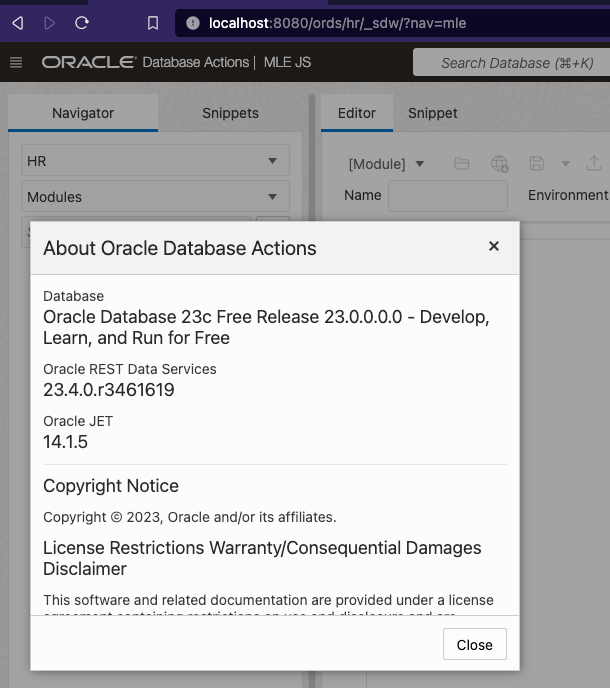610x688 pixels.
Task: Click the save disk icon in editor
Action: pyautogui.click(x=537, y=163)
